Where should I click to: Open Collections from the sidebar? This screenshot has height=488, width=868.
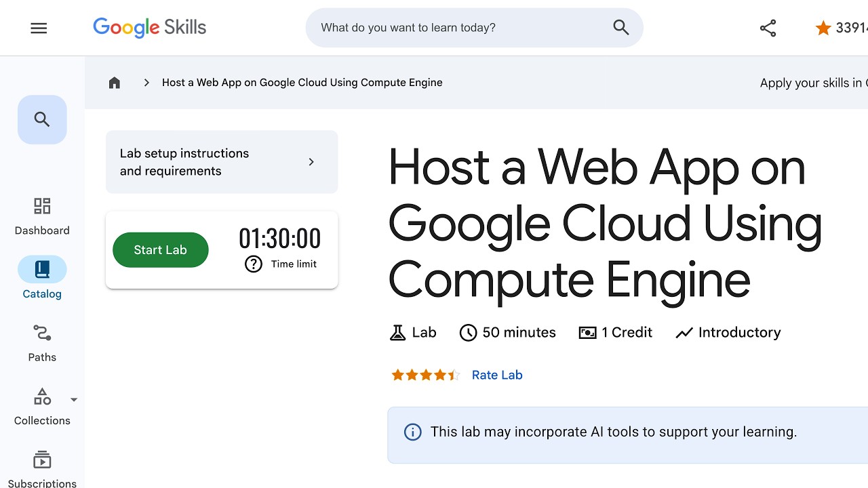click(42, 407)
